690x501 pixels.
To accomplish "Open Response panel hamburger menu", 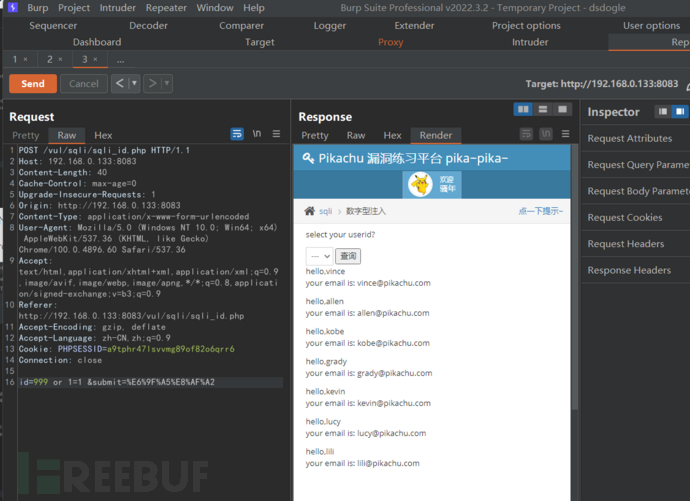I will pyautogui.click(x=565, y=134).
